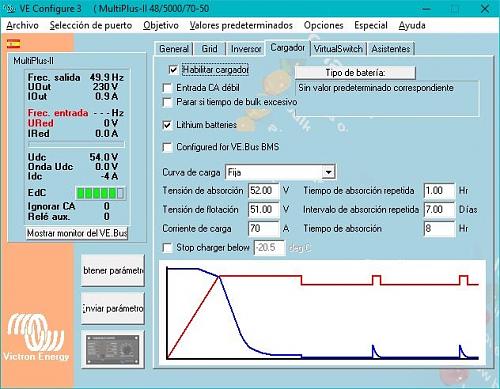Select the Cargador tab

tap(287, 48)
